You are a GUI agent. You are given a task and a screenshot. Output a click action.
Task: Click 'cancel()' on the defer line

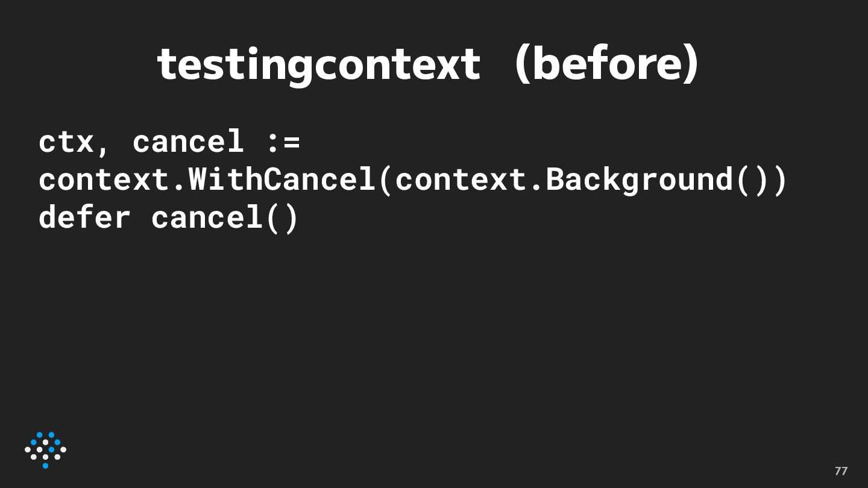pyautogui.click(x=224, y=217)
